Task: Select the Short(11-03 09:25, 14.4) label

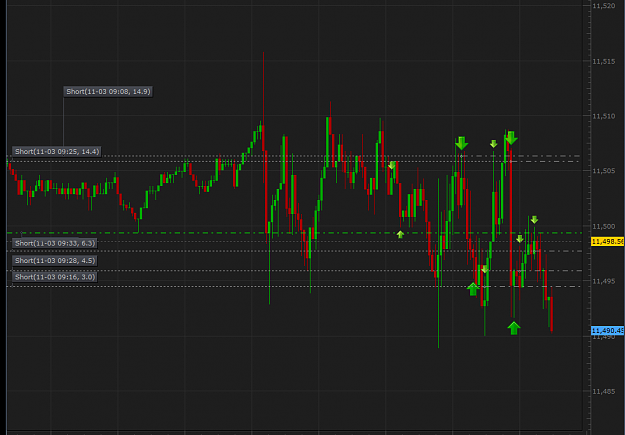Action: (57, 152)
